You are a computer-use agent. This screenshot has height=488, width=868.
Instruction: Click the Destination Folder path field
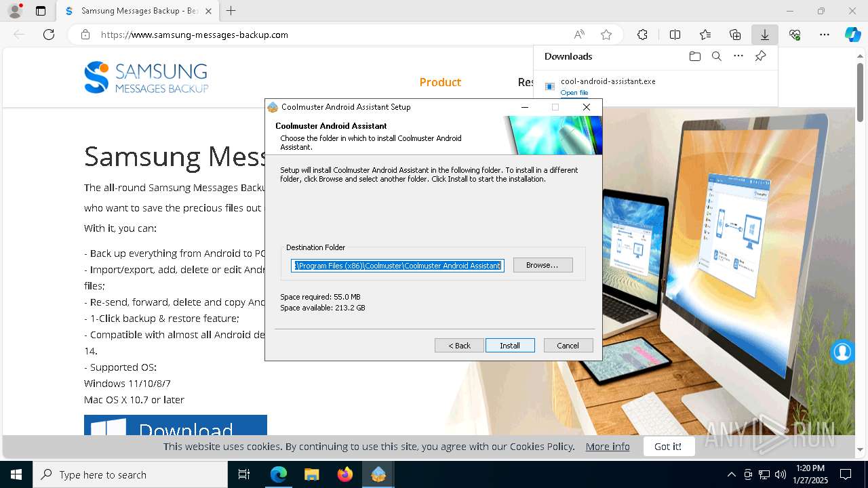[x=397, y=266]
